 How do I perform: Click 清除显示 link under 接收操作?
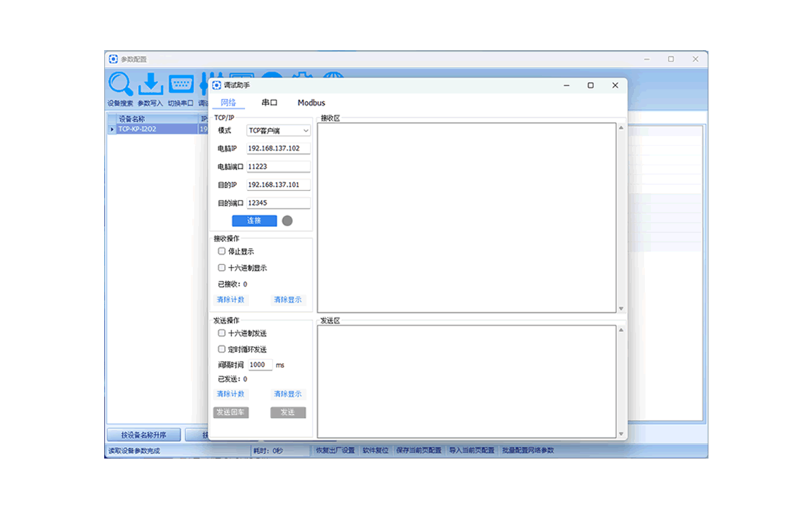click(x=288, y=300)
